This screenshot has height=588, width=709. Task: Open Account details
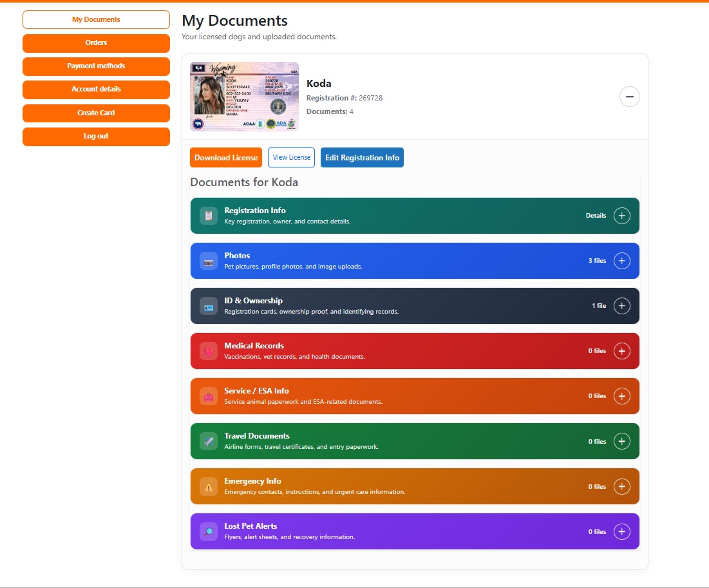pyautogui.click(x=96, y=90)
